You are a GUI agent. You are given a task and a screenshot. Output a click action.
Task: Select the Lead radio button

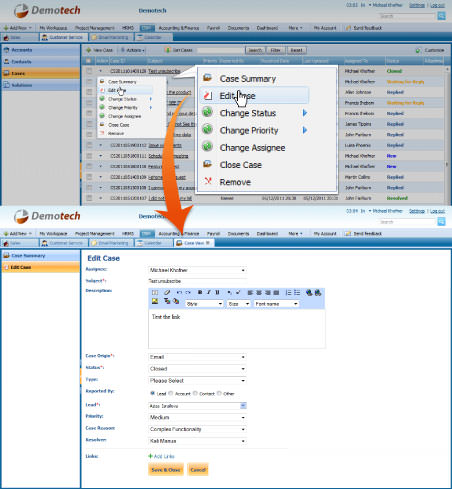pyautogui.click(x=152, y=393)
